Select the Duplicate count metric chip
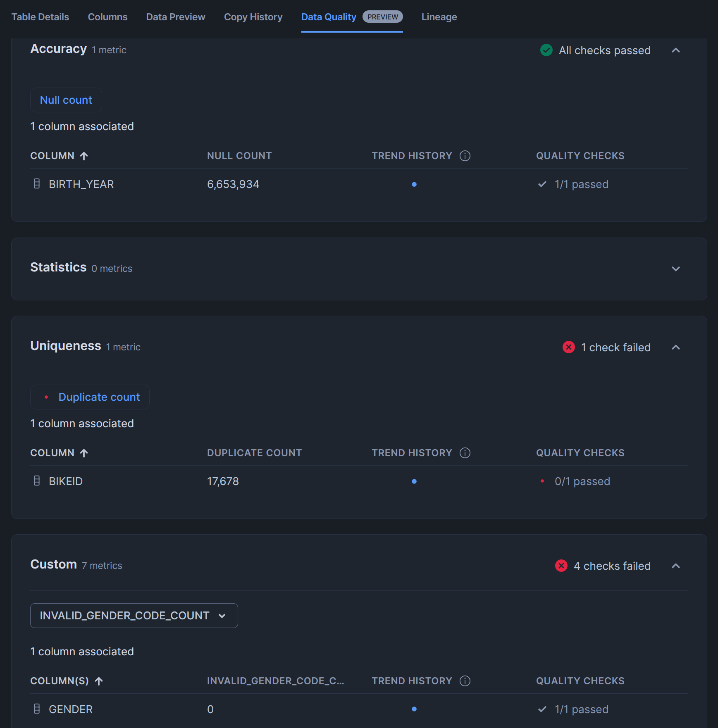Image resolution: width=718 pixels, height=728 pixels. click(90, 397)
